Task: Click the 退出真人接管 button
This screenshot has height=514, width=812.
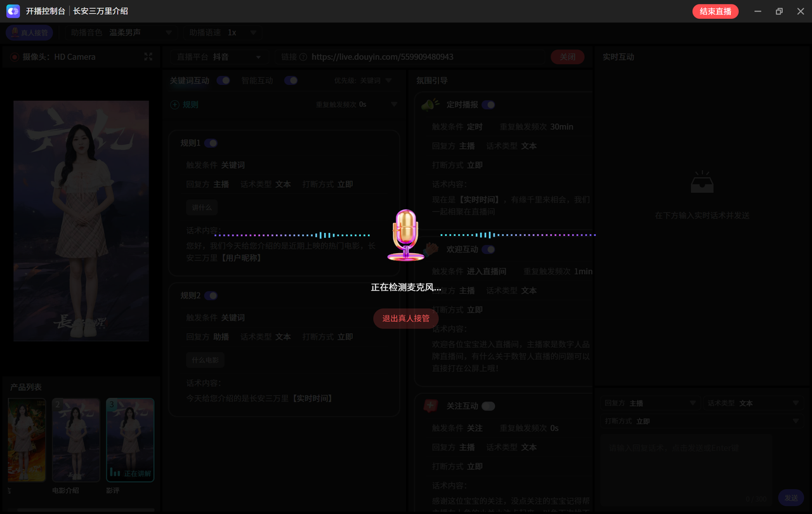Action: [x=406, y=318]
